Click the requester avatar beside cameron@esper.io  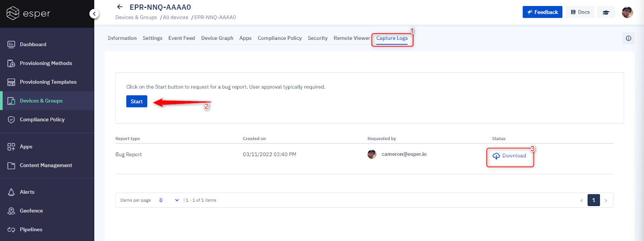[372, 154]
